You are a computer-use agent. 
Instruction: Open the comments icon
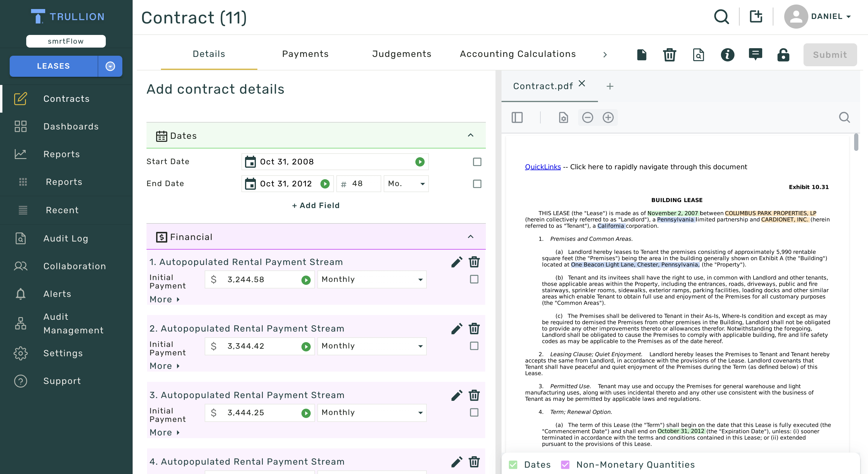point(756,55)
